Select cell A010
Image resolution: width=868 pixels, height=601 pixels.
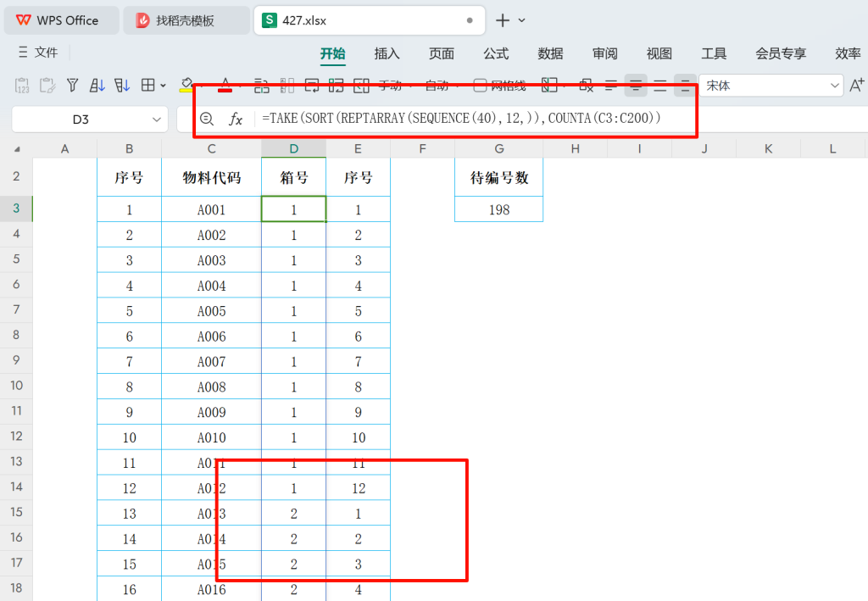tap(211, 437)
